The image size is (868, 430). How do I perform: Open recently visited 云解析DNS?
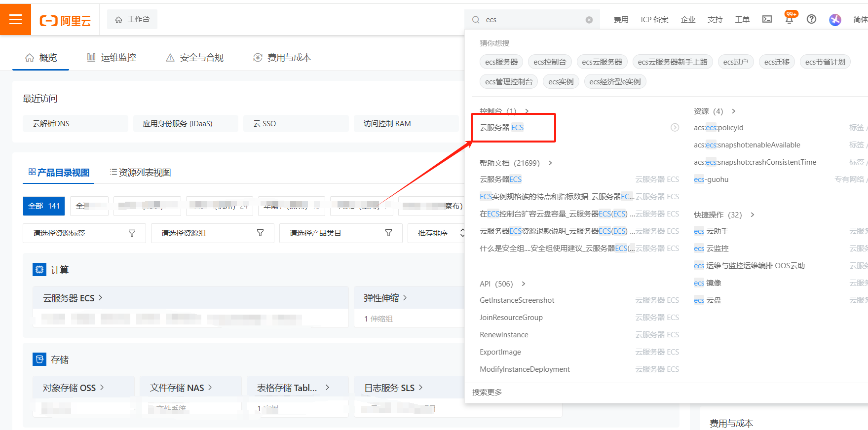[x=75, y=124]
